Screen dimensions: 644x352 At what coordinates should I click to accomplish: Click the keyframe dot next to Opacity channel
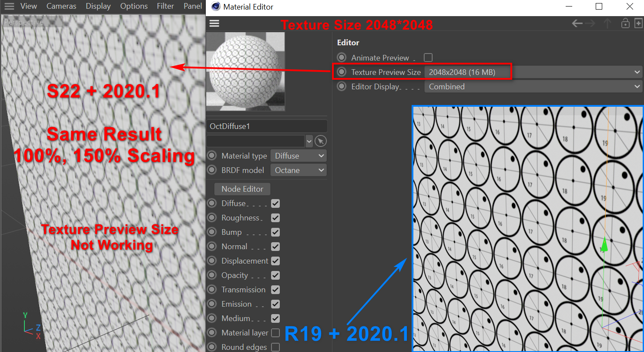[x=212, y=275]
